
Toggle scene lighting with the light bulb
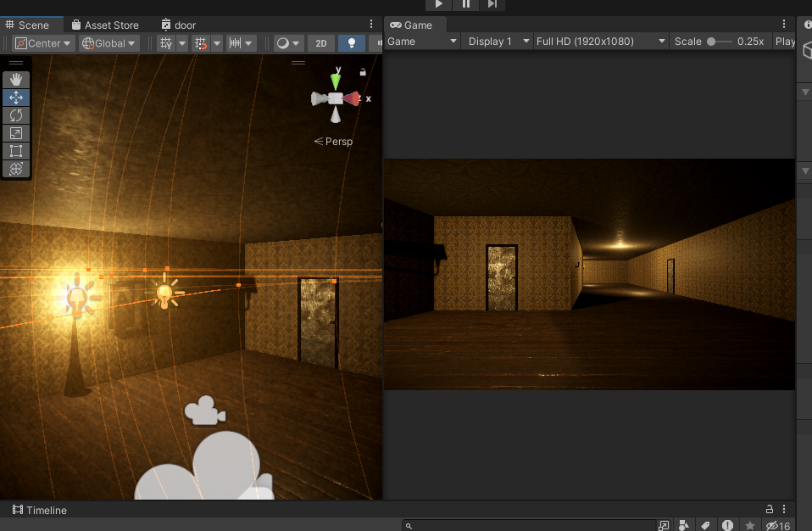pos(351,42)
